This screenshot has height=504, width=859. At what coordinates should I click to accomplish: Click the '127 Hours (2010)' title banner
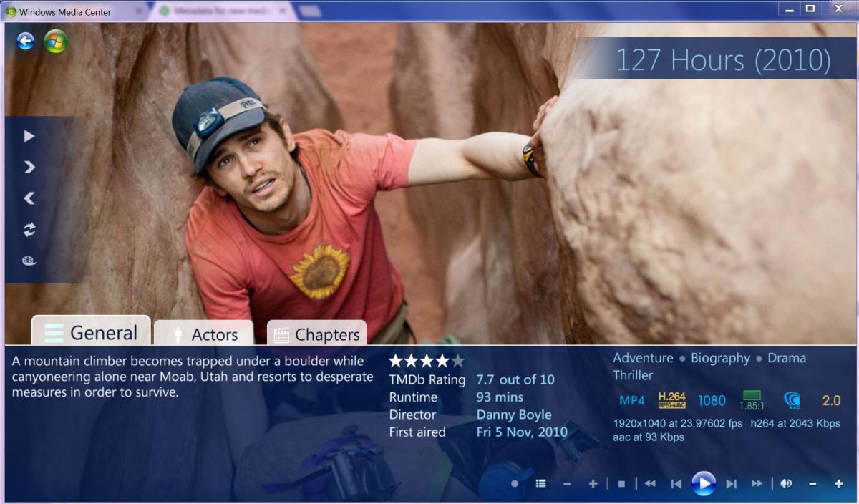pos(723,60)
